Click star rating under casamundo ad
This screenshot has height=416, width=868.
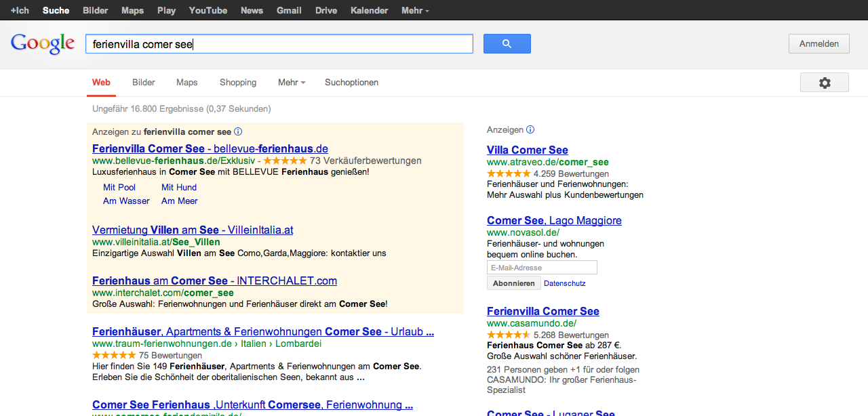pyautogui.click(x=509, y=335)
